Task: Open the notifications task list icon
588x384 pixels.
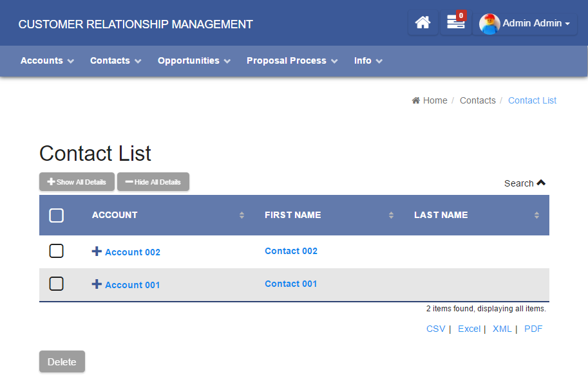Action: [x=455, y=23]
